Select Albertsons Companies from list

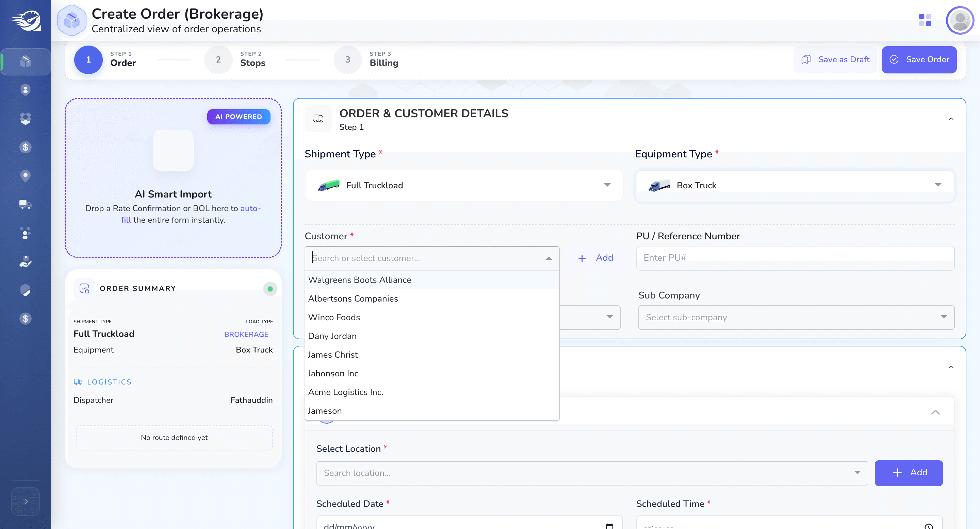point(432,299)
